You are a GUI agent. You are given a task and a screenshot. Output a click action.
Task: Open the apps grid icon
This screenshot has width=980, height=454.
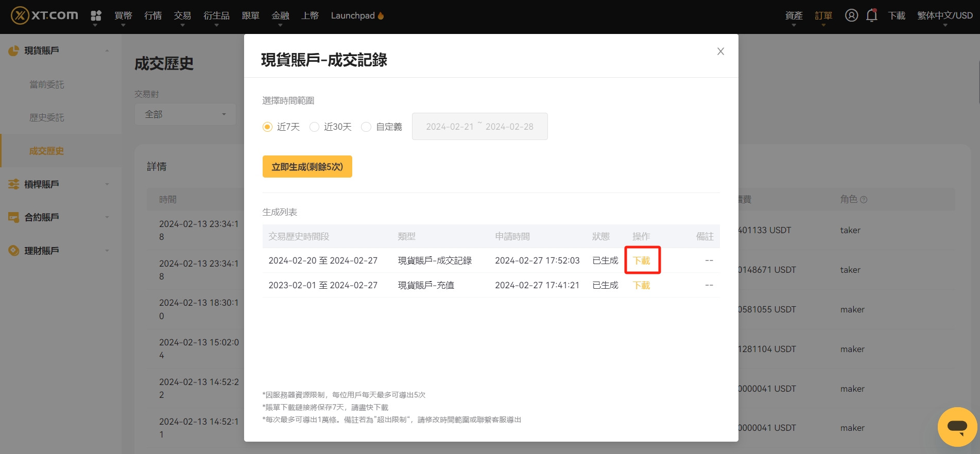point(96,15)
